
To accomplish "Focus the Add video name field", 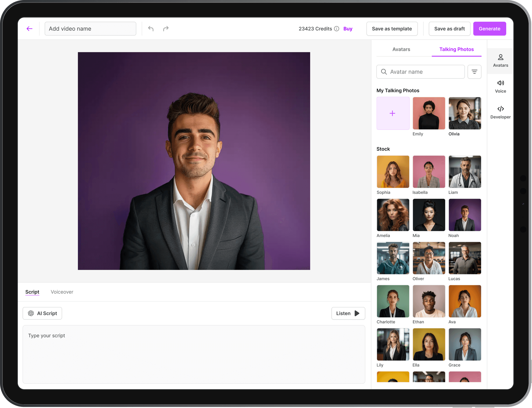I will [x=90, y=29].
